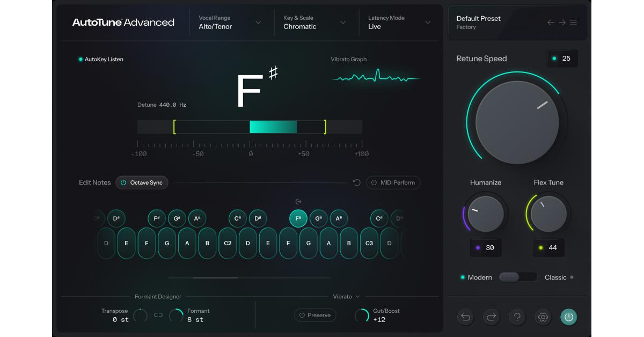The image size is (644, 337).
Task: Click the Detune 440.0 Hz value
Action: point(173,105)
